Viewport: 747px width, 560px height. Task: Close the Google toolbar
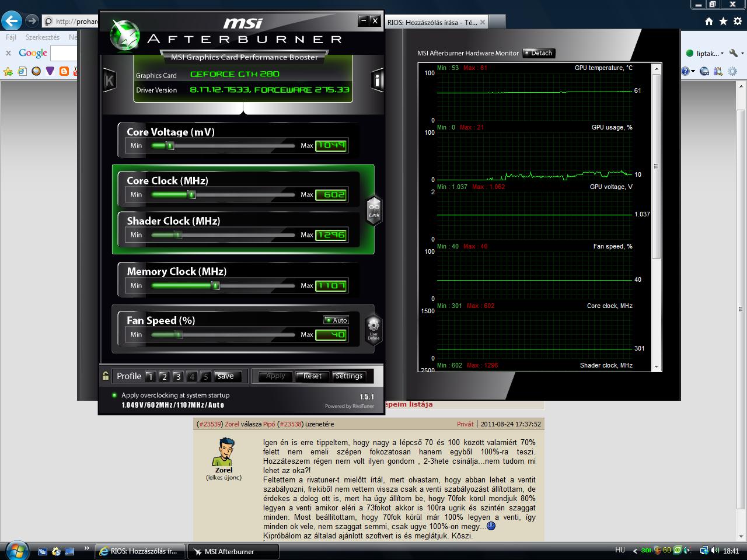(8, 53)
